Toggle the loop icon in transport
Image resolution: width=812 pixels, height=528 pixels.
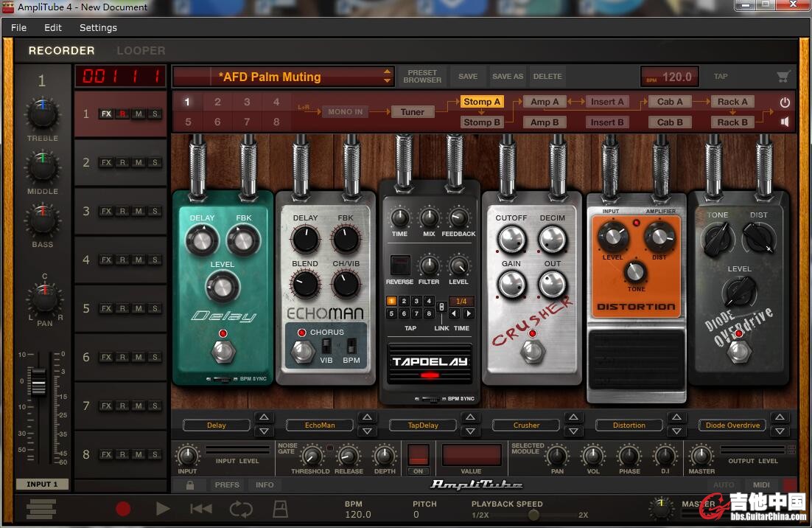240,508
